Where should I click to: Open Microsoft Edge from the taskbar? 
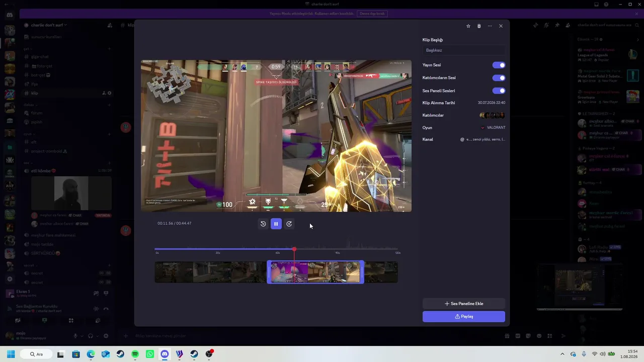click(91, 354)
